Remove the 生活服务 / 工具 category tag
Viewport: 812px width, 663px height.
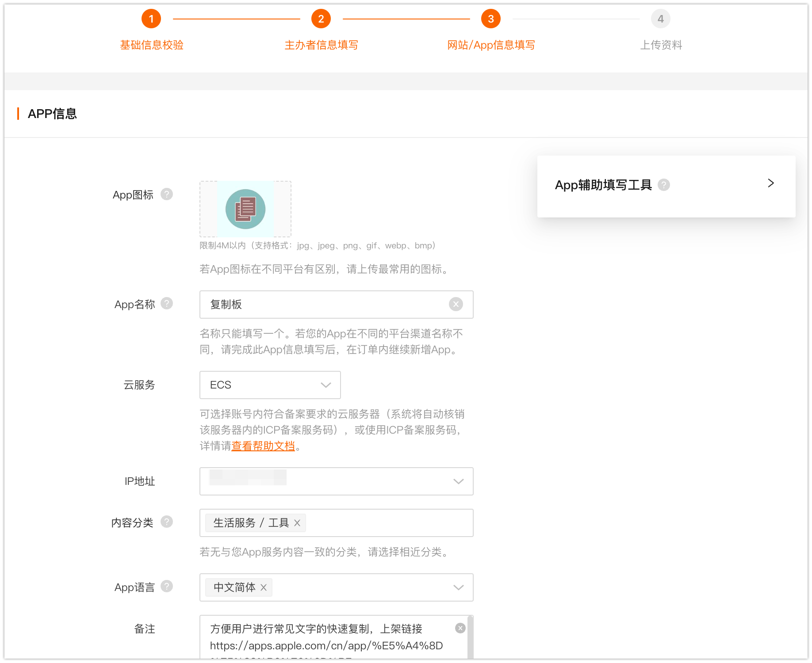(297, 523)
